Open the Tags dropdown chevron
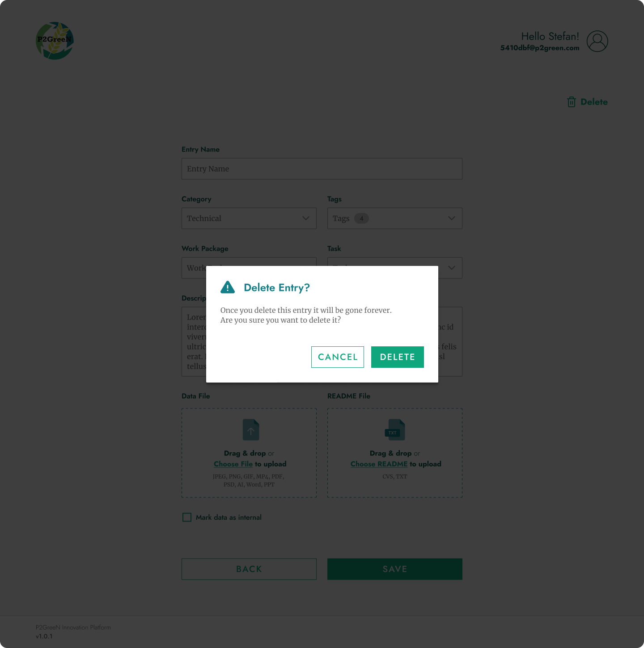Viewport: 644px width, 648px height. click(x=452, y=219)
